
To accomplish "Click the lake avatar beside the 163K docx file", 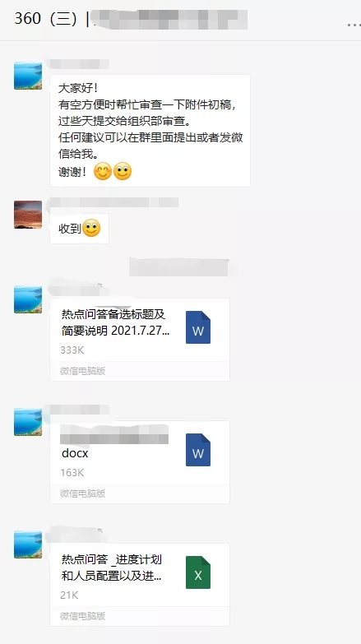I will click(x=28, y=422).
